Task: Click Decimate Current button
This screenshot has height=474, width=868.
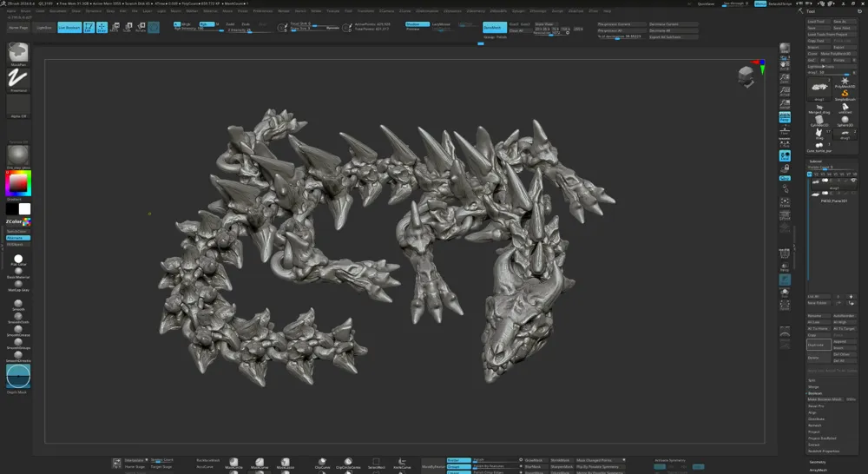Action: click(674, 24)
